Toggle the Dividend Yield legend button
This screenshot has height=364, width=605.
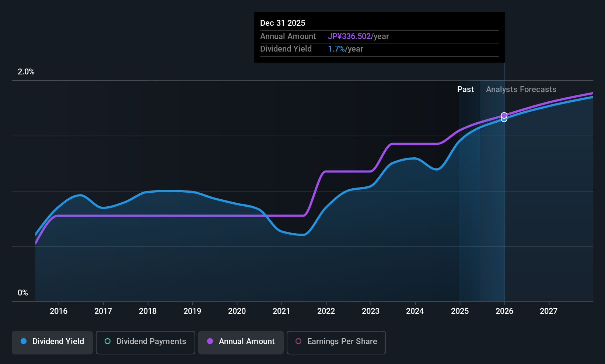click(x=52, y=342)
